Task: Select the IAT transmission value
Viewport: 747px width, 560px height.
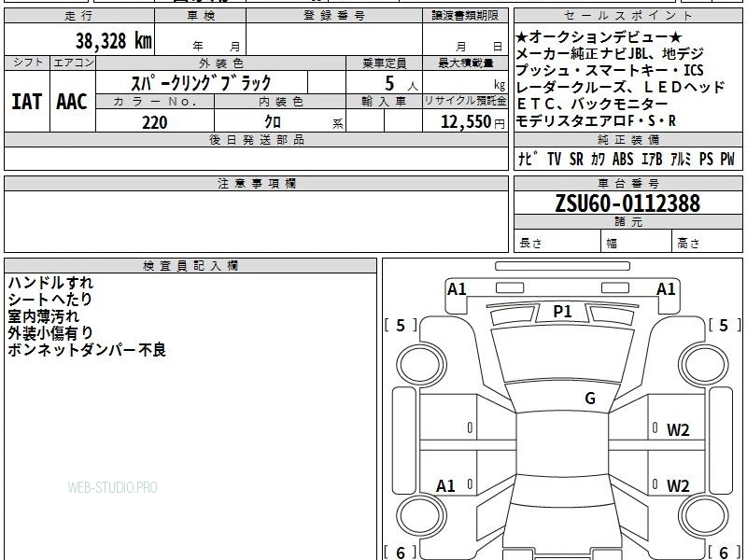Action: click(x=27, y=101)
